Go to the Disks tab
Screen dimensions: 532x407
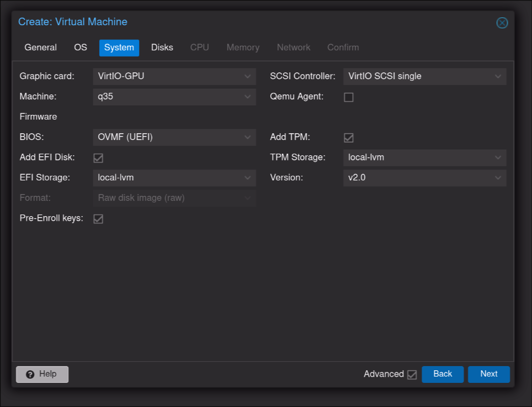coord(162,47)
